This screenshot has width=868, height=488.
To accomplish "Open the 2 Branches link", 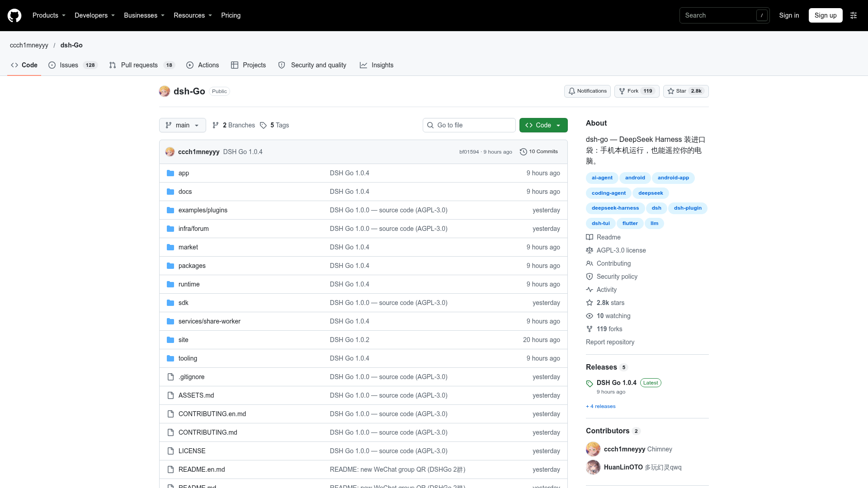I will click(x=234, y=125).
